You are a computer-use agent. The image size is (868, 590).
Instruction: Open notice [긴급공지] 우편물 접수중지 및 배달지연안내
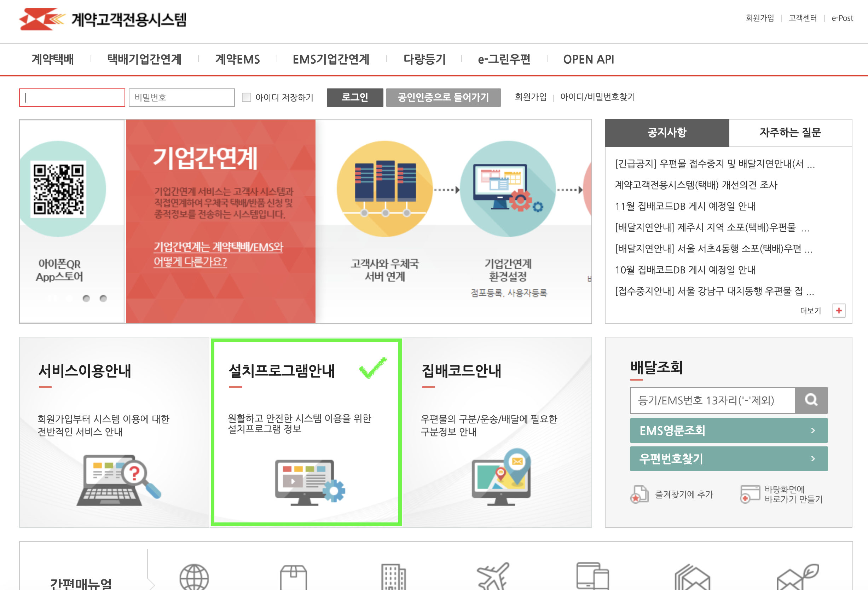(x=715, y=163)
